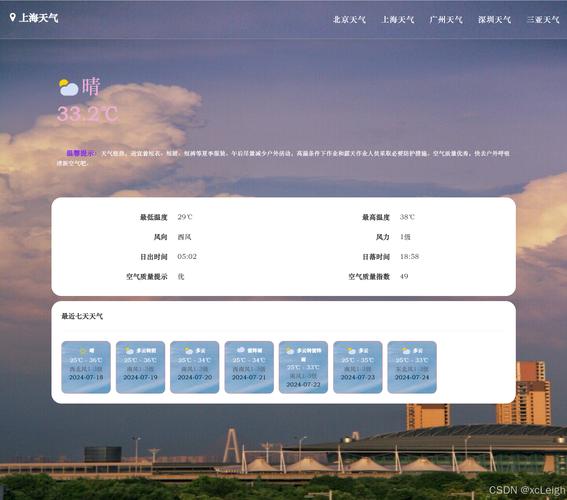The image size is (567, 500).
Task: Switch to 广州天气 in the navigation
Action: (x=446, y=20)
